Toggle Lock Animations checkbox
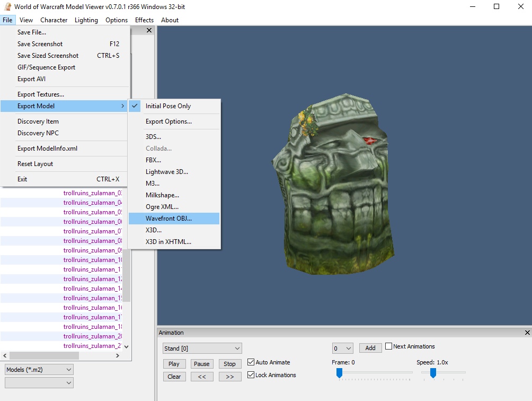Viewport: 532px width, 401px height. coord(251,375)
